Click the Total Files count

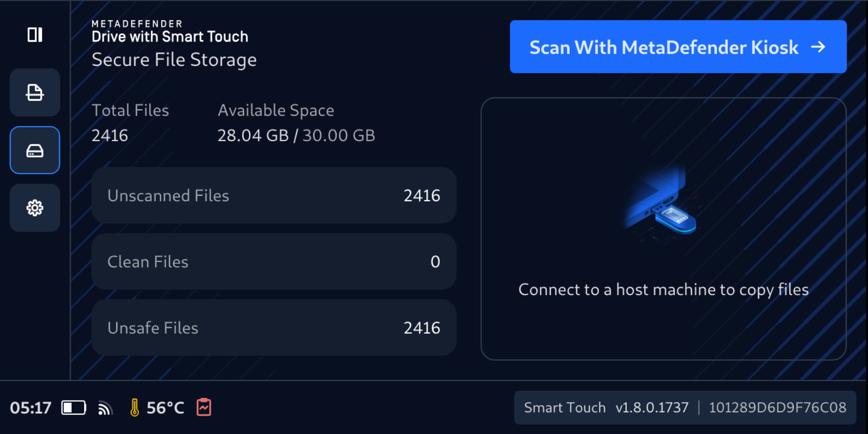[x=110, y=136]
